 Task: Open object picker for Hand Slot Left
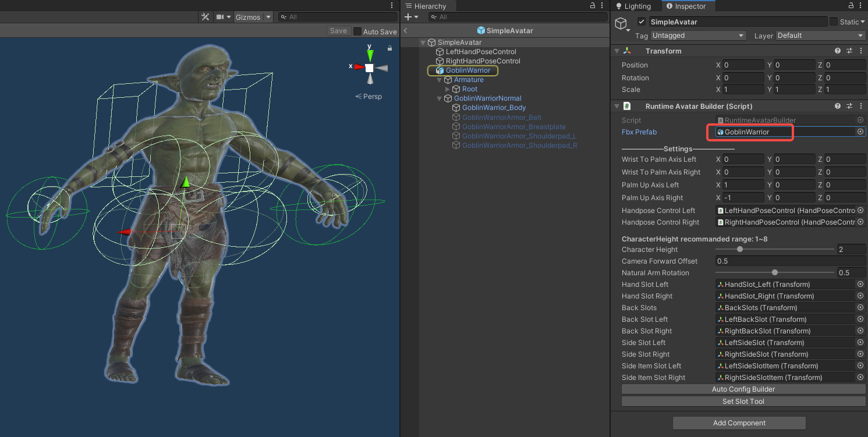click(860, 284)
